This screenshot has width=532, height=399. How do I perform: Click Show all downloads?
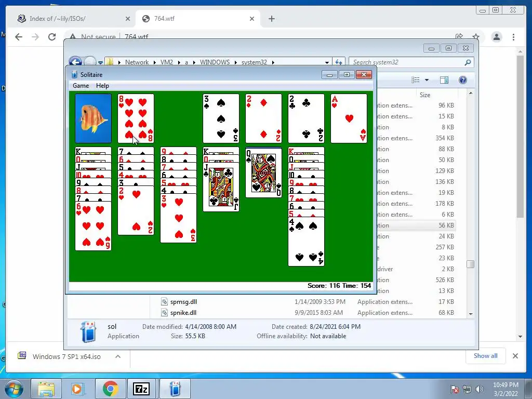pyautogui.click(x=486, y=356)
